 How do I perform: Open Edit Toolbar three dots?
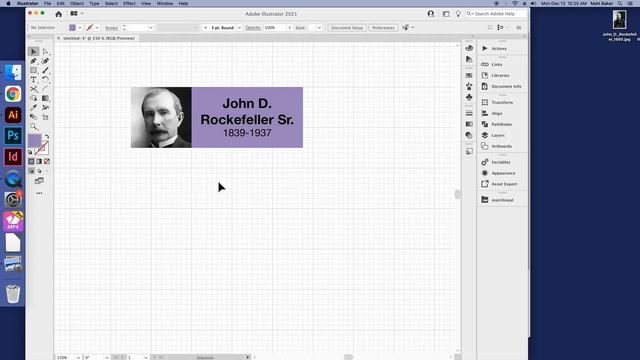coord(39,193)
